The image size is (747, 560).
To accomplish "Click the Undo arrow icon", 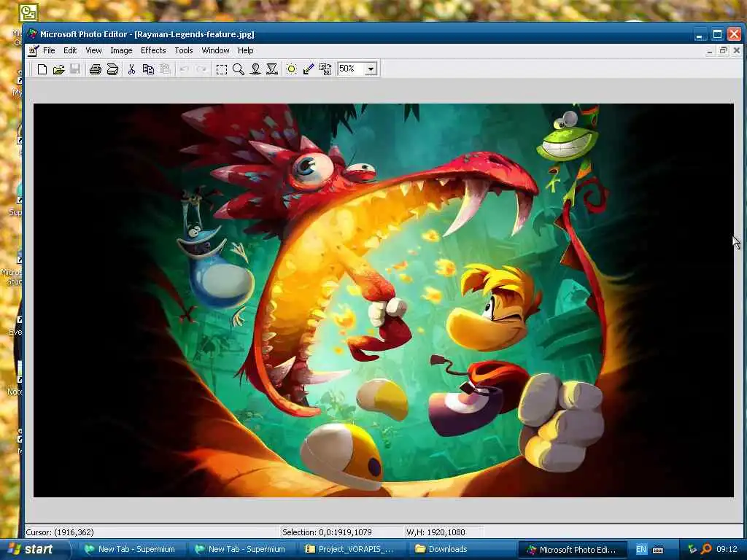I will click(184, 69).
